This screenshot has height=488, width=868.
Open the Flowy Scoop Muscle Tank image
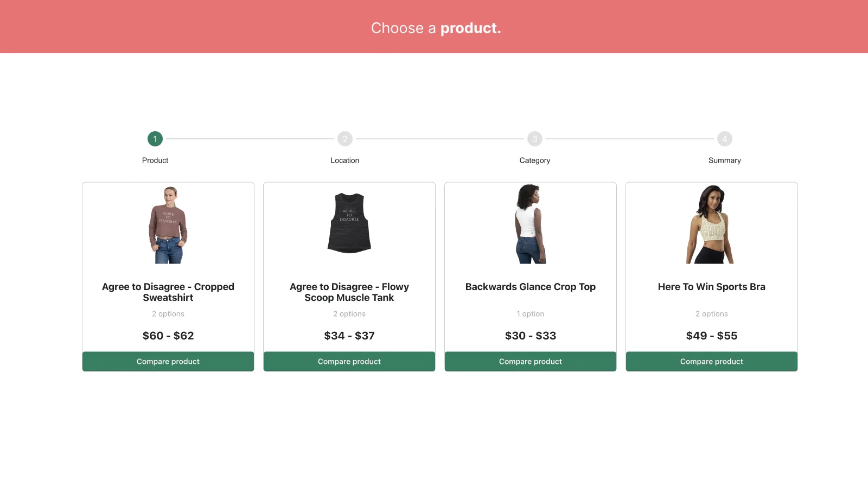[349, 223]
